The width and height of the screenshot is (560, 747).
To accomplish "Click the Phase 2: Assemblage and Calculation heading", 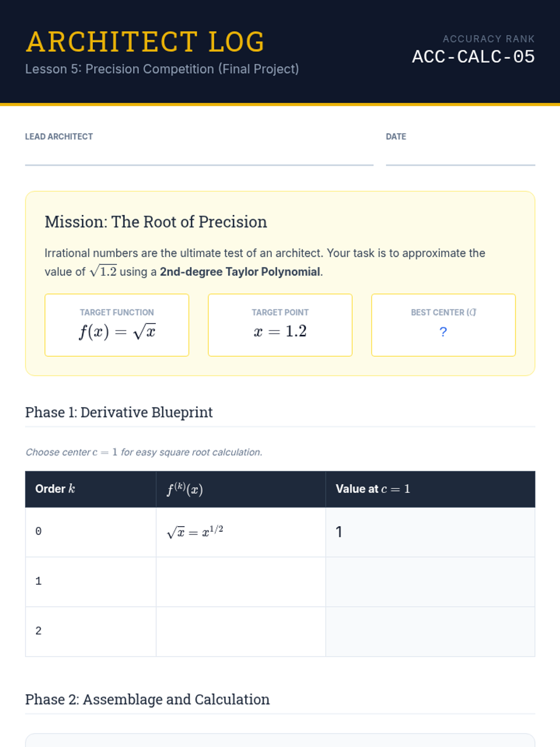I will tap(147, 699).
